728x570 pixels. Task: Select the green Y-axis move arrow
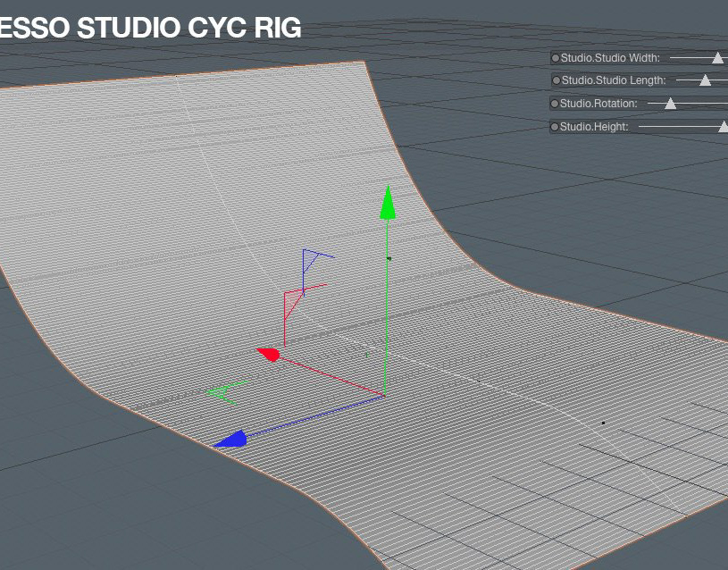[388, 203]
